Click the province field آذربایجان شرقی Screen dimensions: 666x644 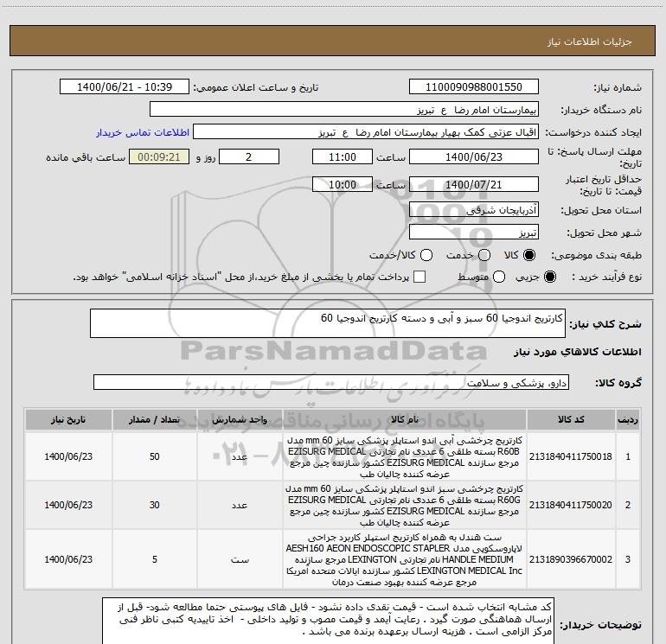[474, 210]
